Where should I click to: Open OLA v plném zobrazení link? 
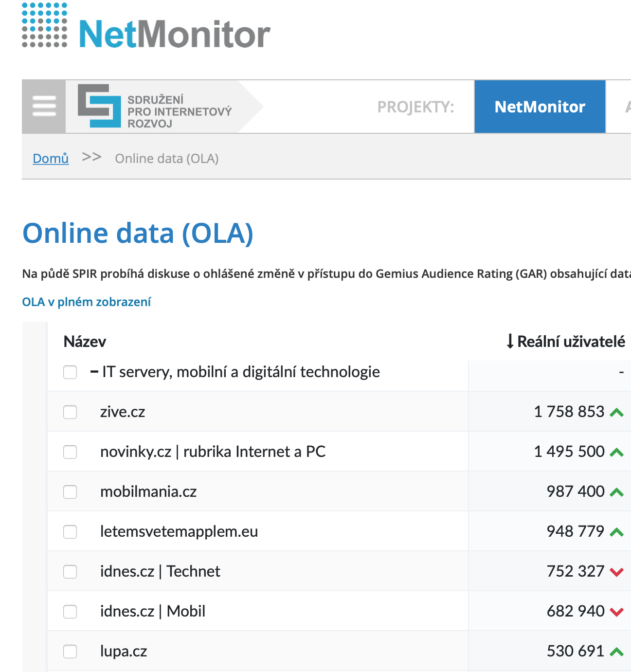point(87,302)
